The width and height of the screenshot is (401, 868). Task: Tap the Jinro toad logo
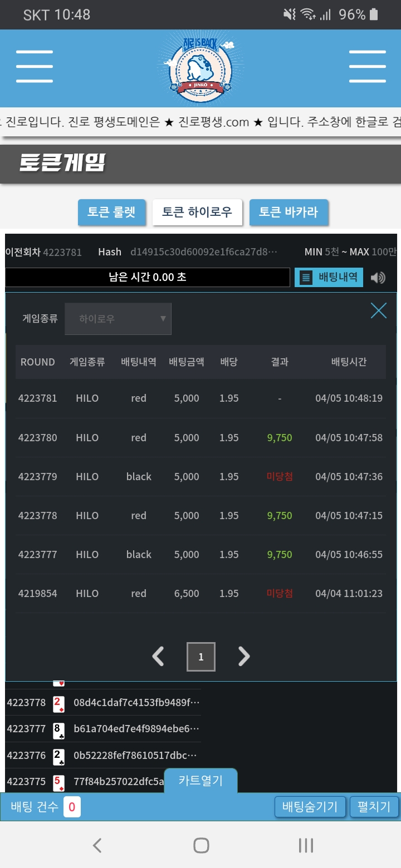point(200,68)
